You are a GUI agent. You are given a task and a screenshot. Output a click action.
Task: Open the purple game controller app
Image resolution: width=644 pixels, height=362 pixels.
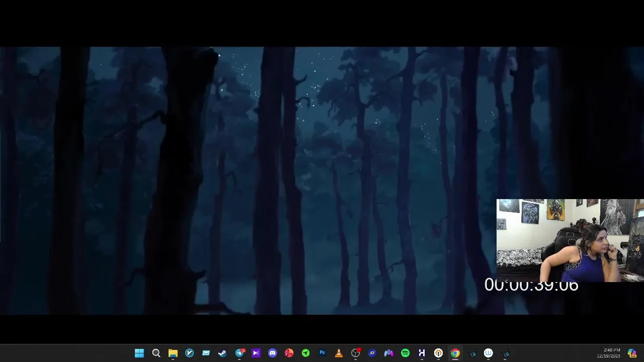388,353
